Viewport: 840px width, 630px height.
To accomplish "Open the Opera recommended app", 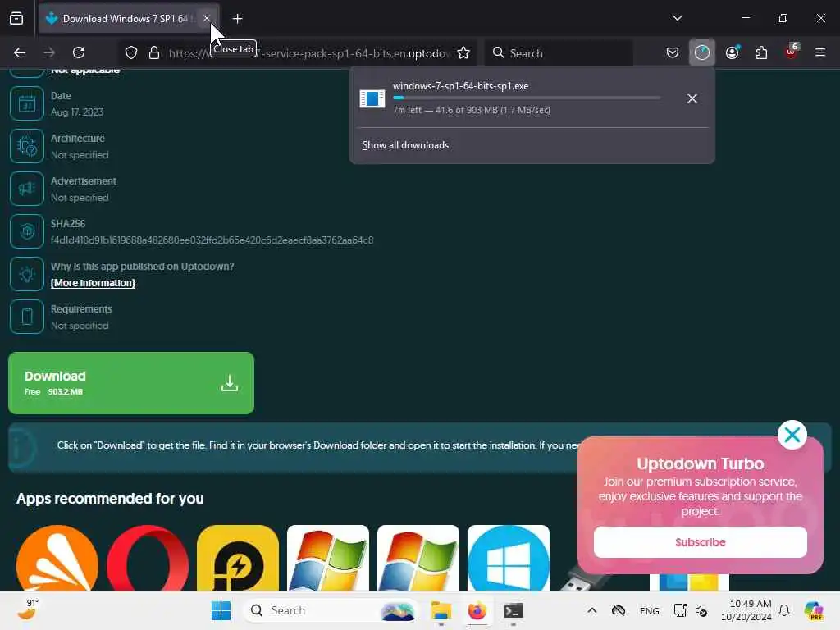I will [148, 558].
